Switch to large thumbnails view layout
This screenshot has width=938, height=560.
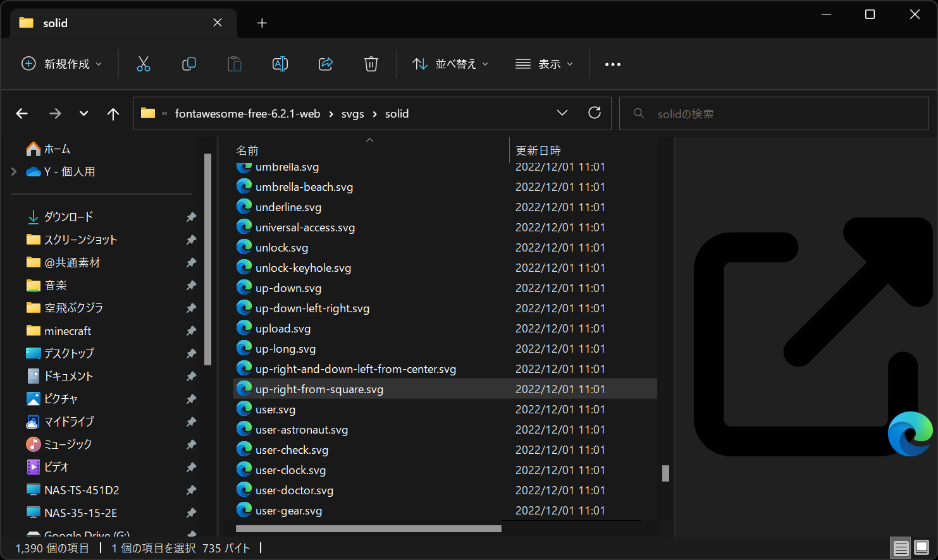pyautogui.click(x=922, y=548)
